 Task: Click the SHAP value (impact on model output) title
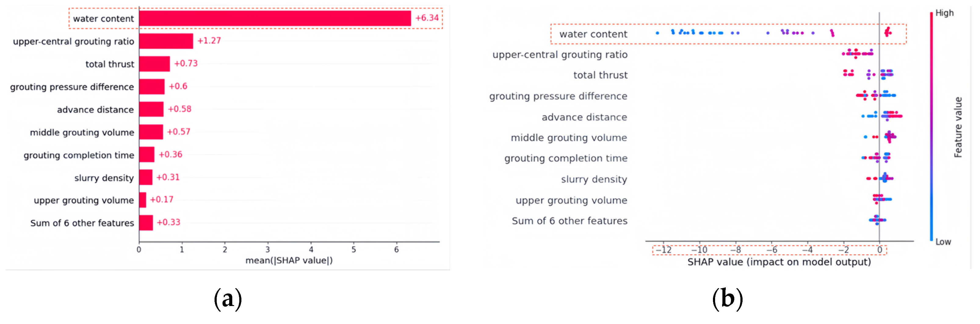pyautogui.click(x=779, y=262)
